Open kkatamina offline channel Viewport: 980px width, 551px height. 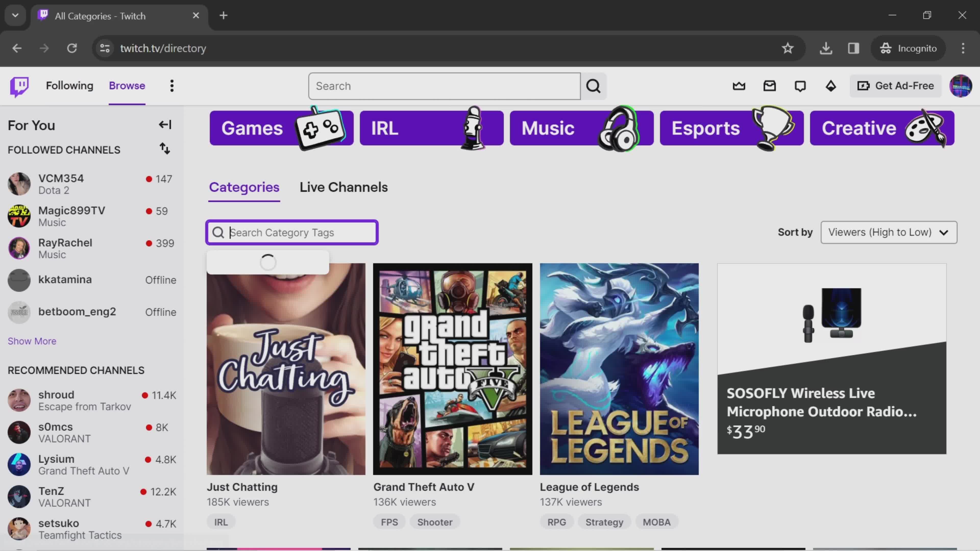pyautogui.click(x=91, y=280)
